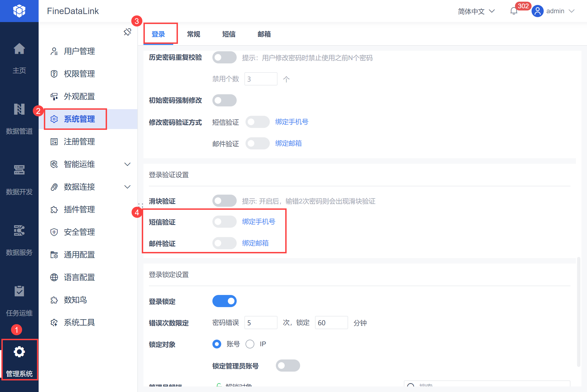Go to the 数据开发 module icon
Image resolution: width=587 pixels, height=392 pixels.
point(19,170)
